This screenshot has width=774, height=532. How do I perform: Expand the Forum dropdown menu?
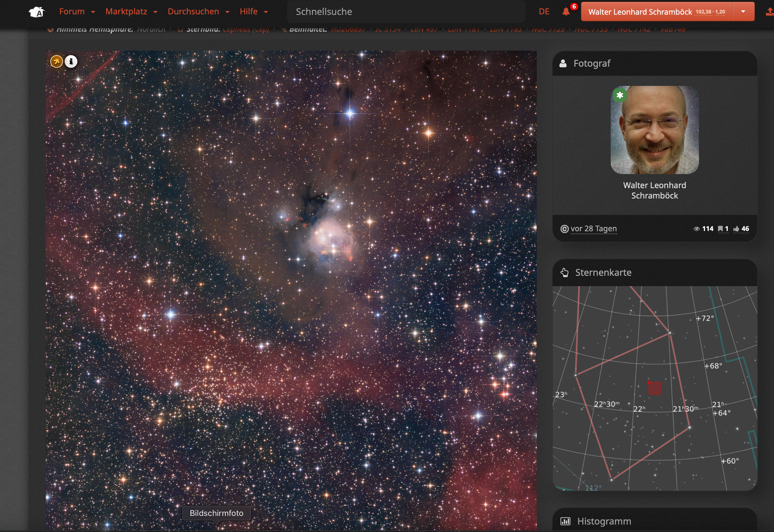pyautogui.click(x=77, y=12)
